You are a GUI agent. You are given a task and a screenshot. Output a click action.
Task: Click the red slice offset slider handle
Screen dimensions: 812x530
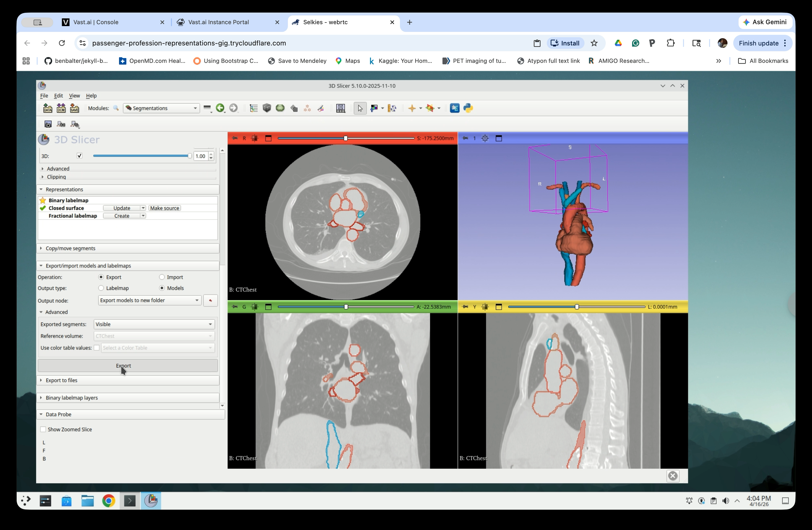pos(345,138)
